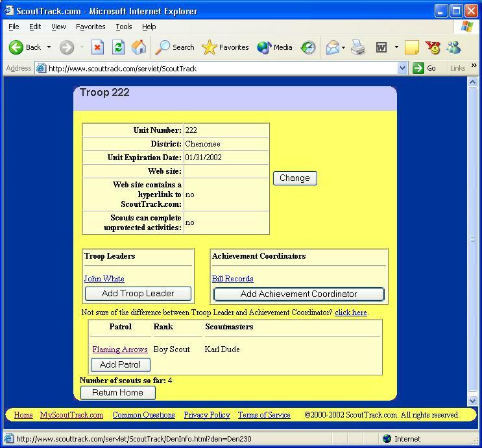
Task: Click the Back arrow icon
Action: (x=16, y=47)
